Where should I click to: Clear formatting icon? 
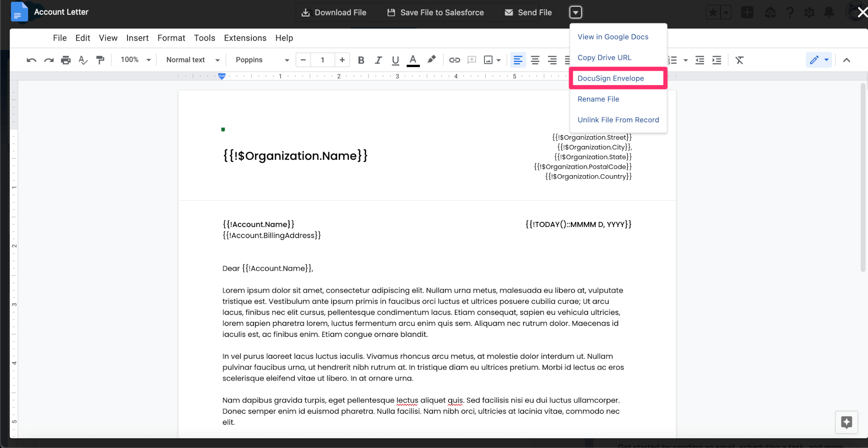[740, 60]
